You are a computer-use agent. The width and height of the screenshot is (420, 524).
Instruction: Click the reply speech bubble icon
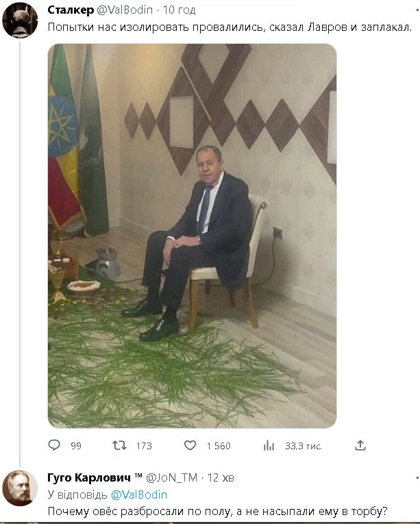click(55, 445)
